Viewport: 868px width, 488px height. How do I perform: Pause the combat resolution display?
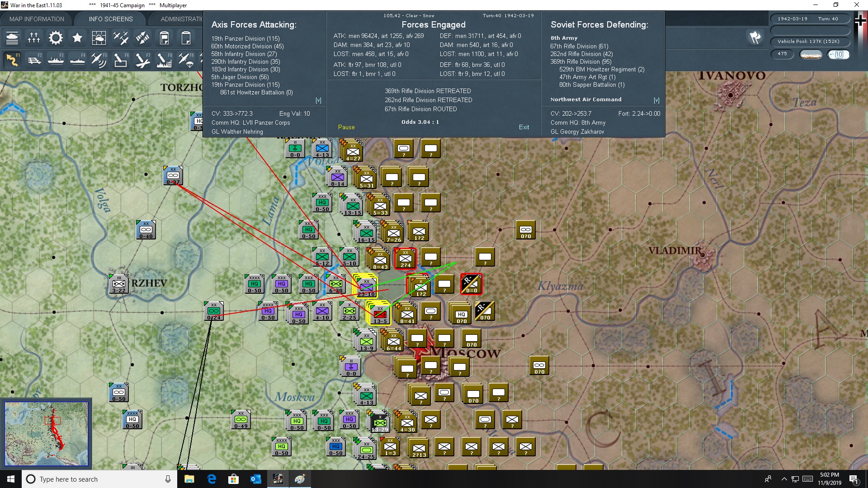tap(346, 127)
